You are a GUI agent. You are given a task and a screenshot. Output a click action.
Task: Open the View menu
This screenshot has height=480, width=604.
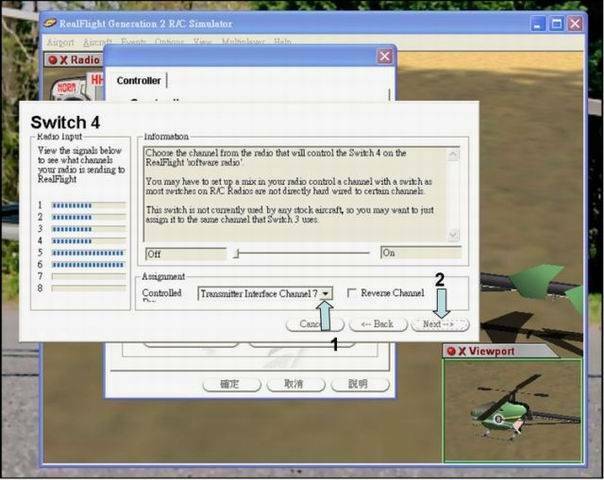202,42
